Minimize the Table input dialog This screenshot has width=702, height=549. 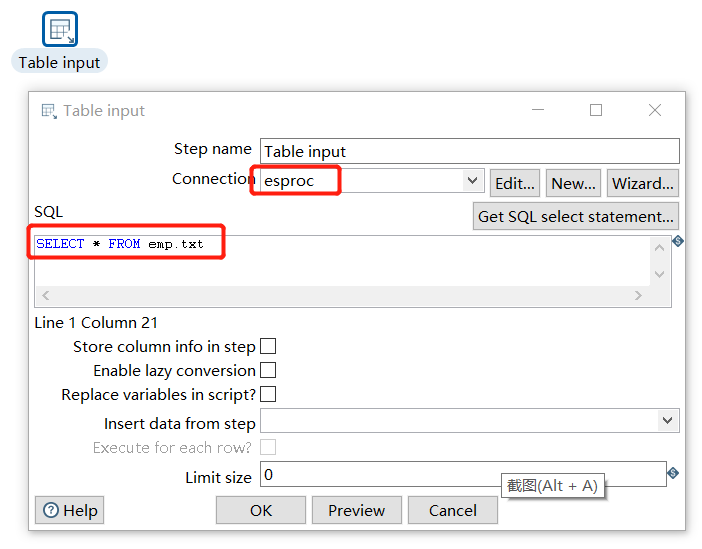coord(540,110)
